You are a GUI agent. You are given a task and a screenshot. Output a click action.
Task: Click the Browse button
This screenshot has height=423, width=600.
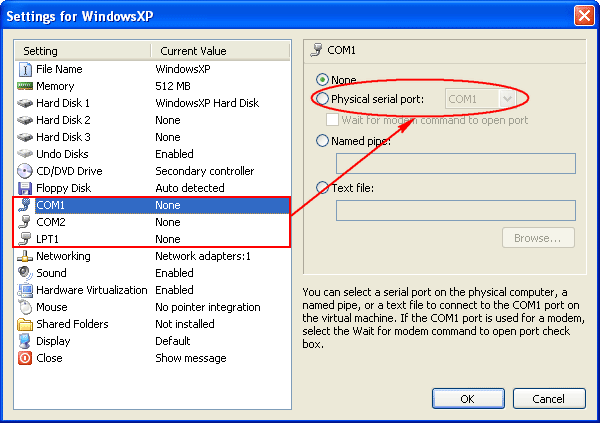[538, 238]
